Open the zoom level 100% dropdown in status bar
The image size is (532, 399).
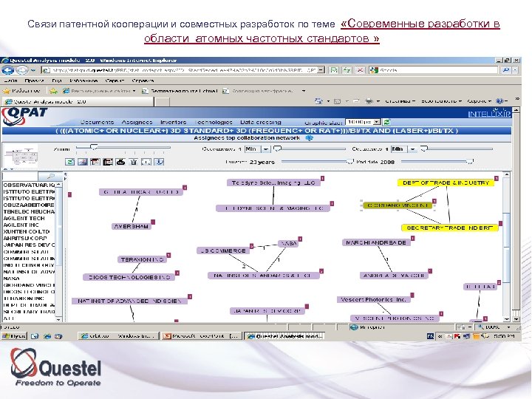[508, 327]
